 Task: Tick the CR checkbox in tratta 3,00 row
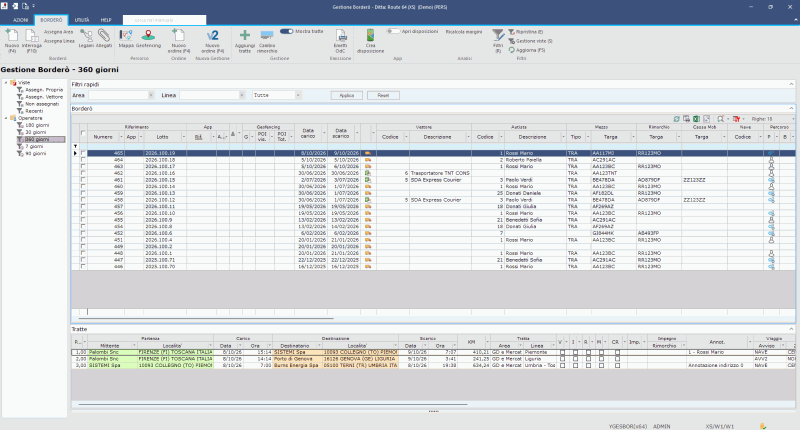click(617, 365)
